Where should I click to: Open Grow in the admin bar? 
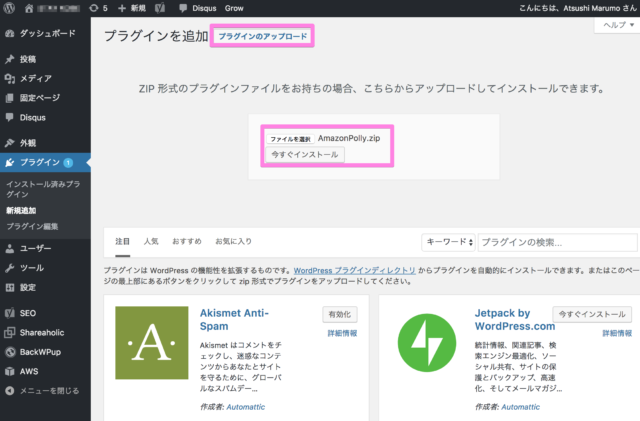(x=234, y=8)
